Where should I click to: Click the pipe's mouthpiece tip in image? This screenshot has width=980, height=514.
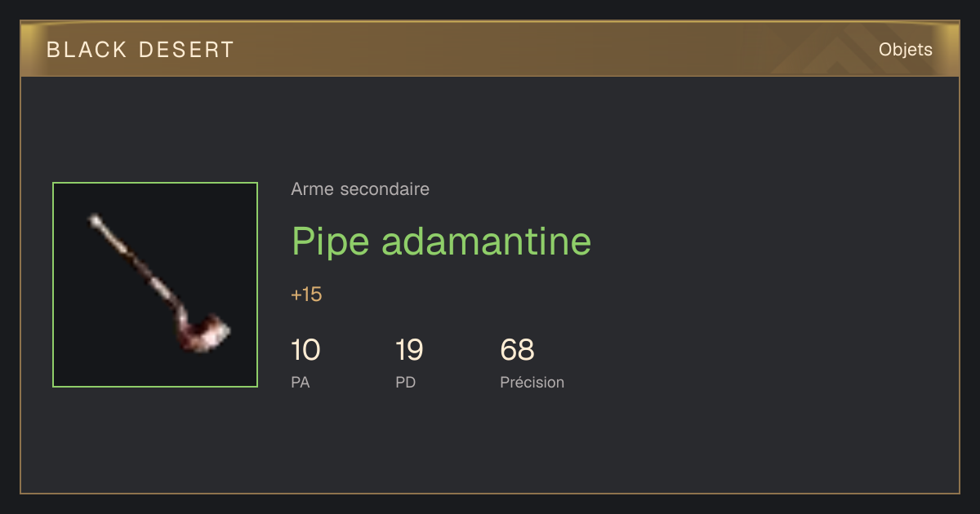pos(96,220)
